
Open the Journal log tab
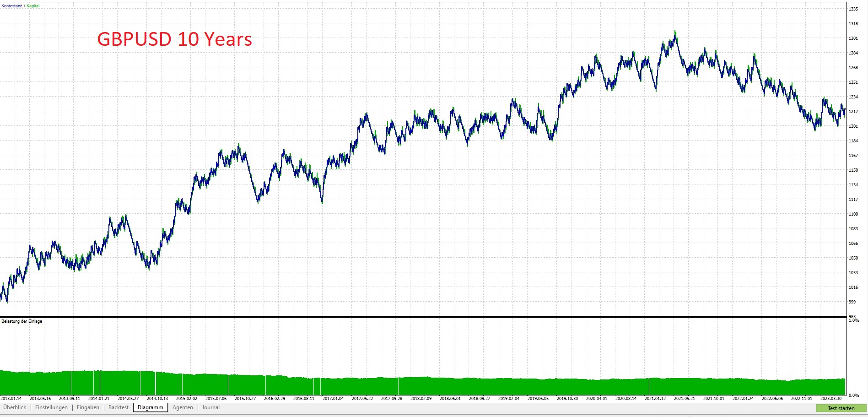pyautogui.click(x=211, y=407)
